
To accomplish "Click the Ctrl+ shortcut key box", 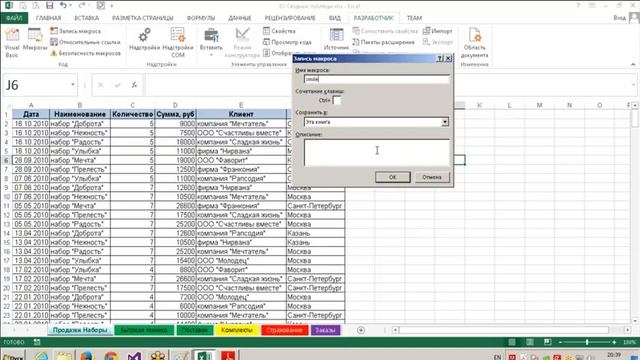I will [x=337, y=100].
